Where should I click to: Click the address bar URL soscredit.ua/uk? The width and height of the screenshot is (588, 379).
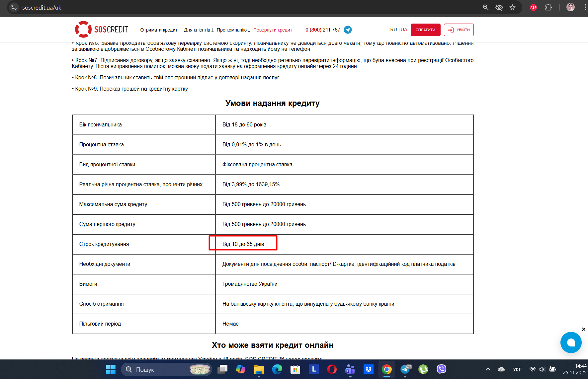pos(42,7)
